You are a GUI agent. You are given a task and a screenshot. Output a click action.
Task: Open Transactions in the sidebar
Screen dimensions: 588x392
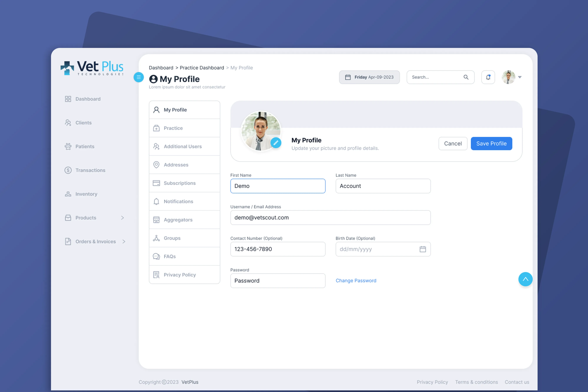[x=90, y=170]
